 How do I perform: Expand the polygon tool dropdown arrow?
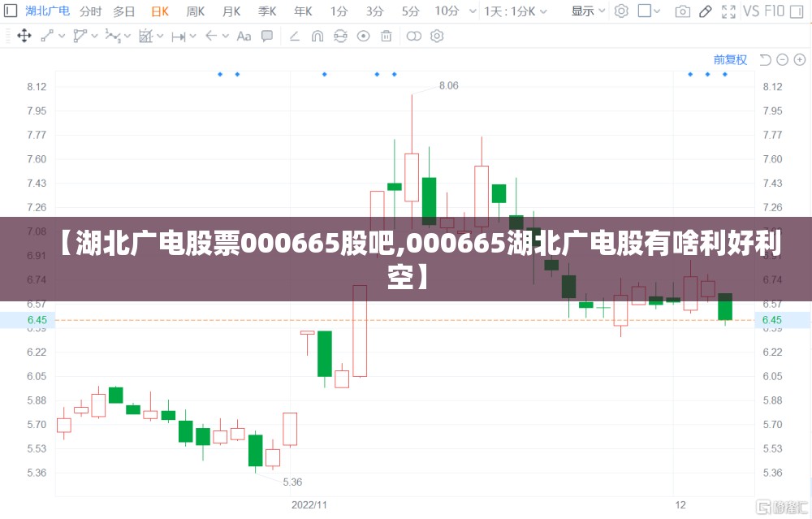(94, 37)
